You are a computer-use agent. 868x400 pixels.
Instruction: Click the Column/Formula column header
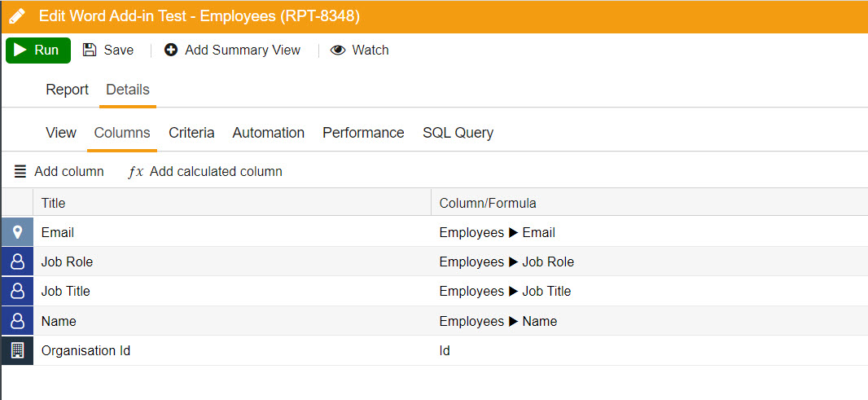pyautogui.click(x=649, y=204)
